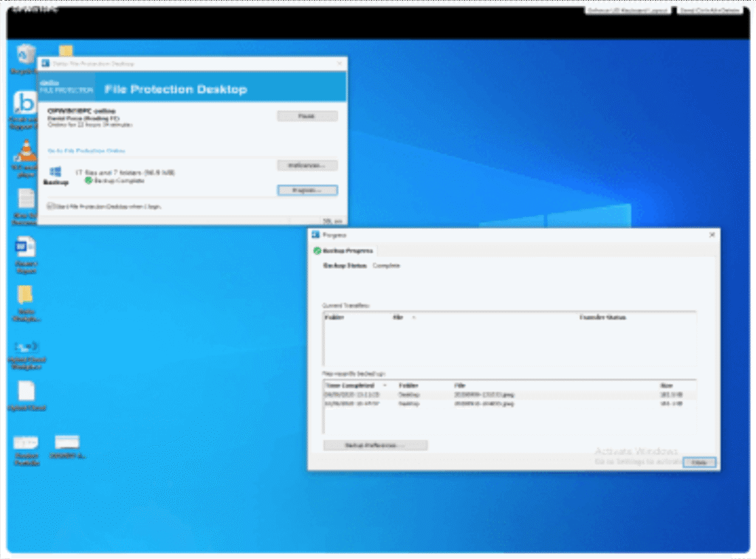
Task: Click the Progress... button in File Protection Desktop
Action: coord(307,191)
